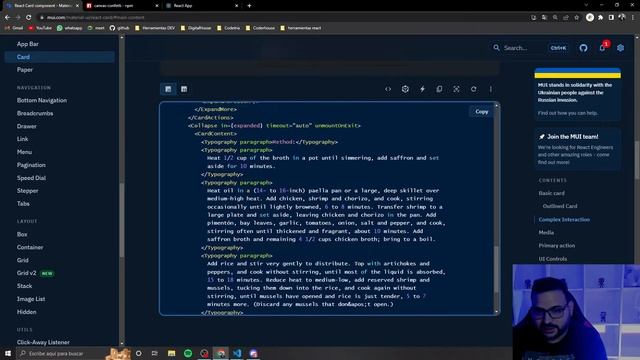Open Join the MUI team card
The height and width of the screenshot is (360, 640).
578,149
